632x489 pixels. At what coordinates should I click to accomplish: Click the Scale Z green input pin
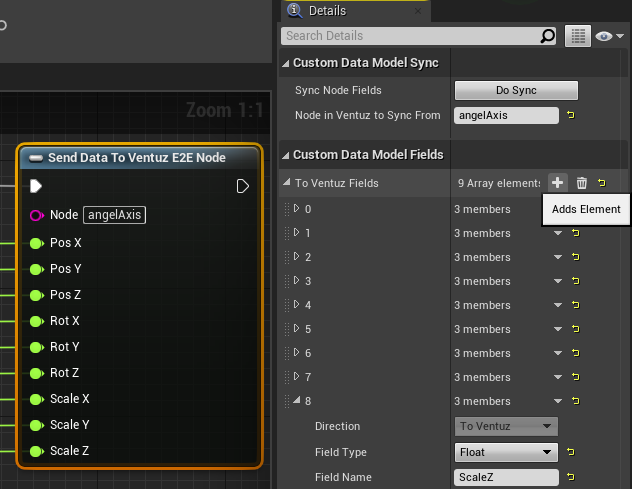point(36,451)
